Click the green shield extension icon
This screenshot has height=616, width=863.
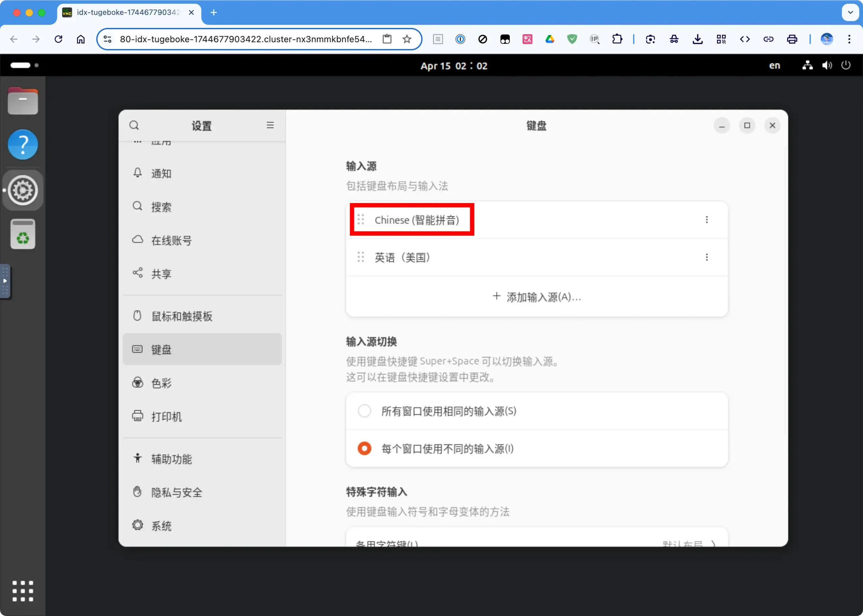(x=572, y=39)
